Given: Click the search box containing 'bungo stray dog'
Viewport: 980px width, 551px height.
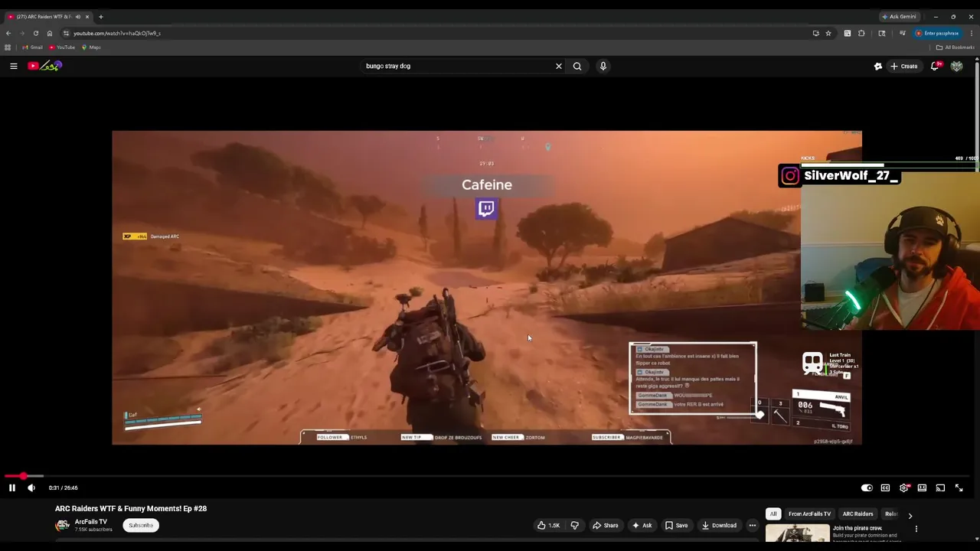Looking at the screenshot, I should tap(458, 66).
